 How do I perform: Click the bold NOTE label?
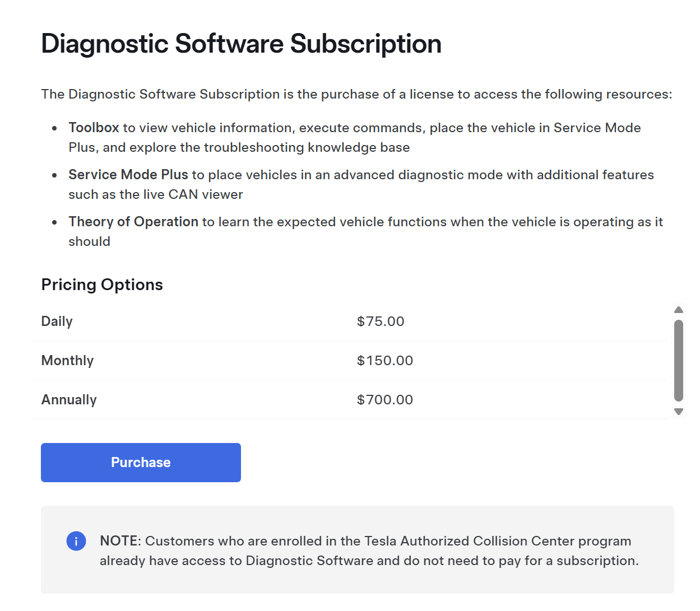pos(119,541)
